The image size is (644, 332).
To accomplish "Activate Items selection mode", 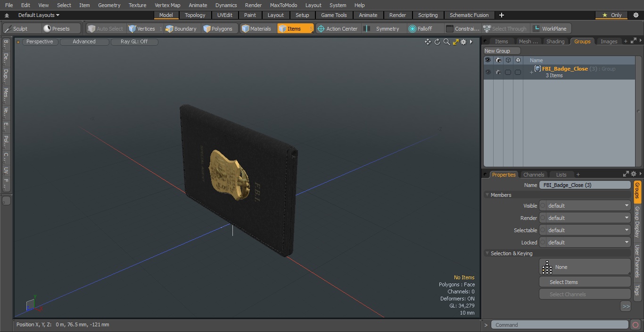I will click(295, 29).
